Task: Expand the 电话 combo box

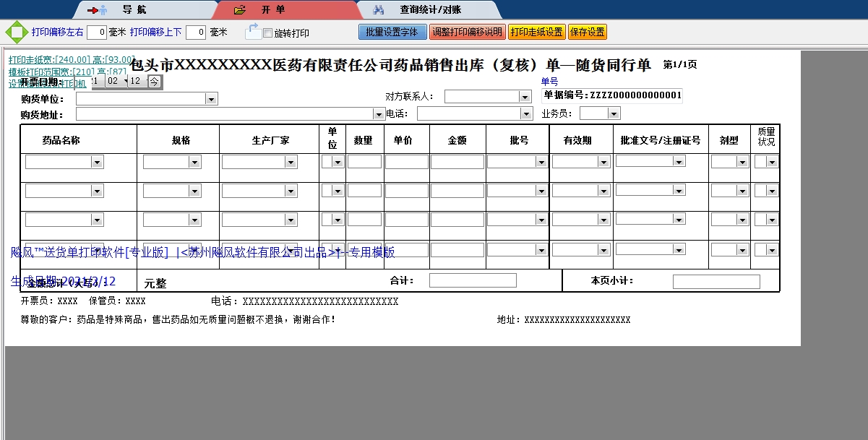Action: coord(526,114)
